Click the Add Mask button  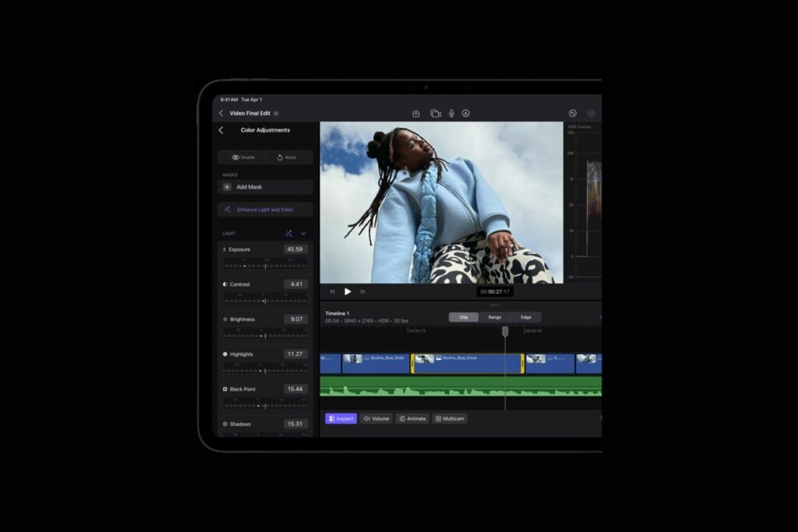tap(265, 187)
